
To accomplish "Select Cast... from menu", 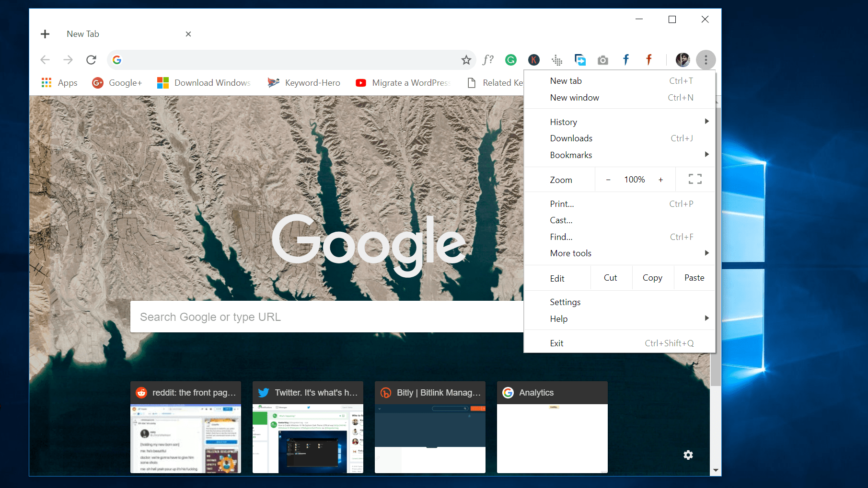I will click(x=620, y=220).
